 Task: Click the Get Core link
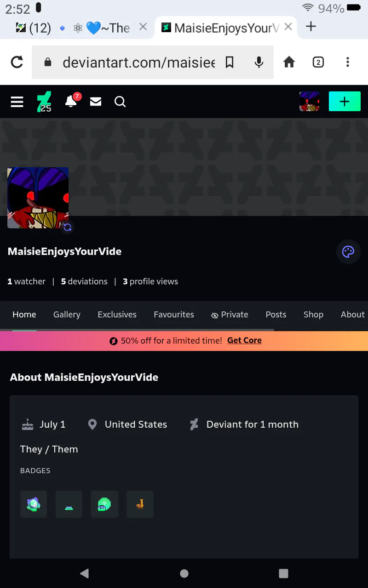244,340
